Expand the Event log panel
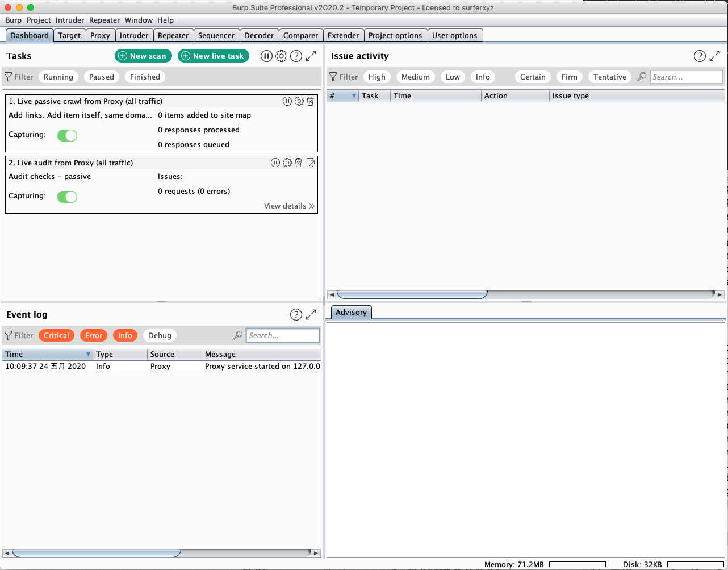Screen dimensions: 728x570 [311, 314]
